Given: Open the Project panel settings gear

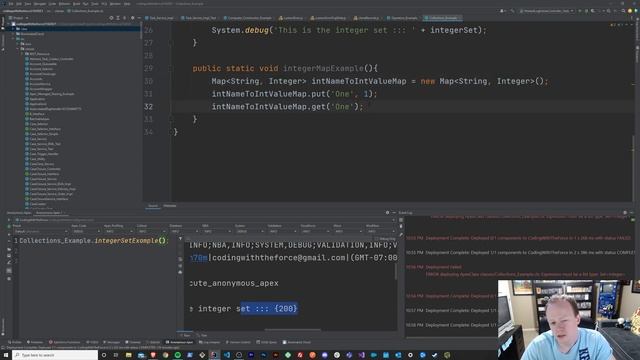Looking at the screenshot, I should (x=132, y=18).
